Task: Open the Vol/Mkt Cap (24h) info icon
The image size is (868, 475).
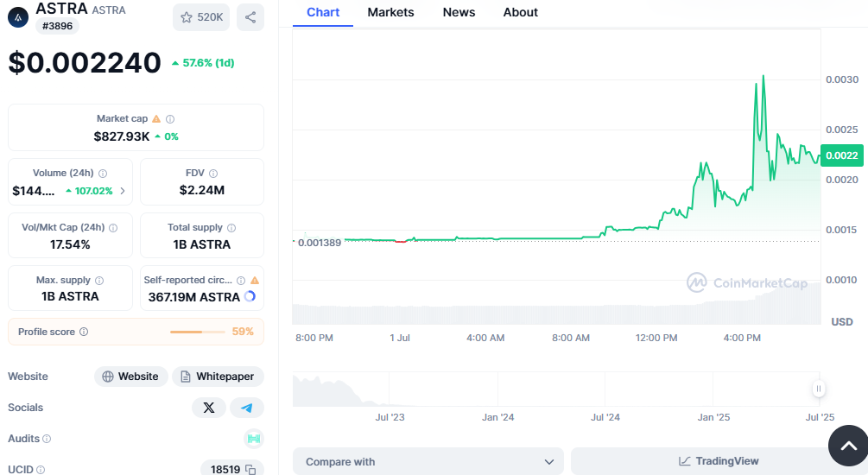Action: click(x=113, y=228)
